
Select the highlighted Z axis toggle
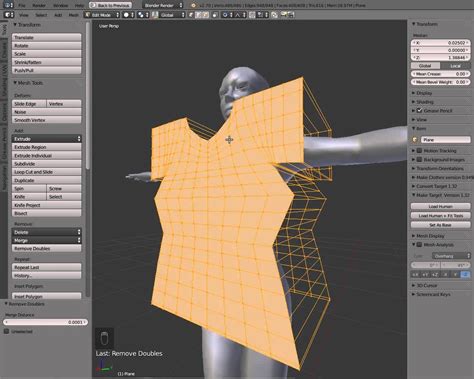[x=465, y=275]
